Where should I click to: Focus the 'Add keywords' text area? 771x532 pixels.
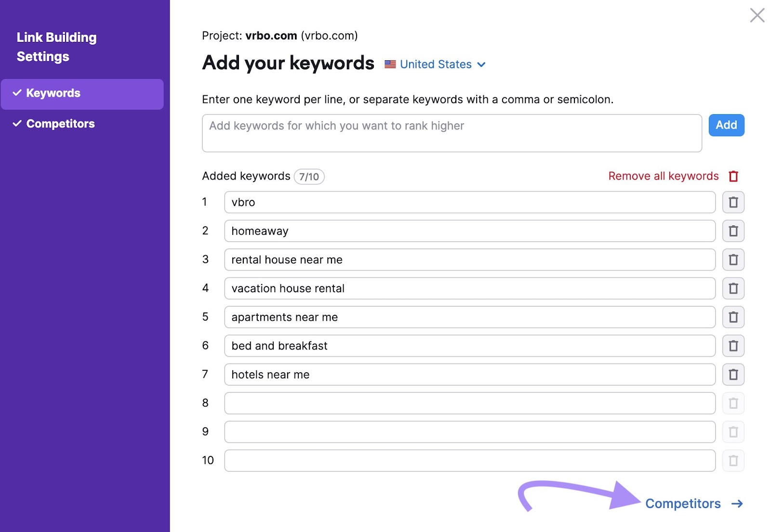tap(452, 133)
